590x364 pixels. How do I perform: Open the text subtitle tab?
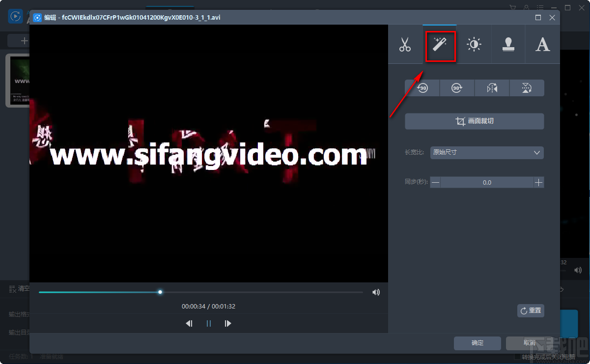point(542,45)
